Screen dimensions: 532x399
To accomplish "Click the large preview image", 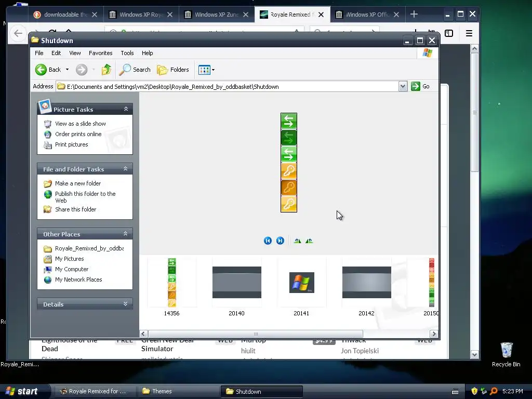I will point(289,163).
